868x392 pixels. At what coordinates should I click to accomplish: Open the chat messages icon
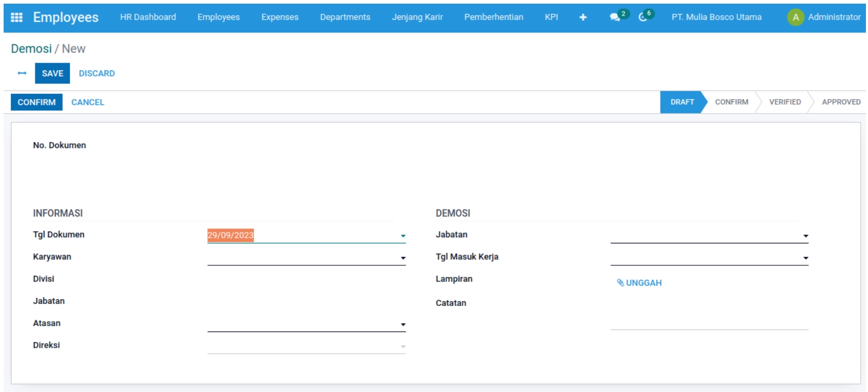click(x=615, y=17)
